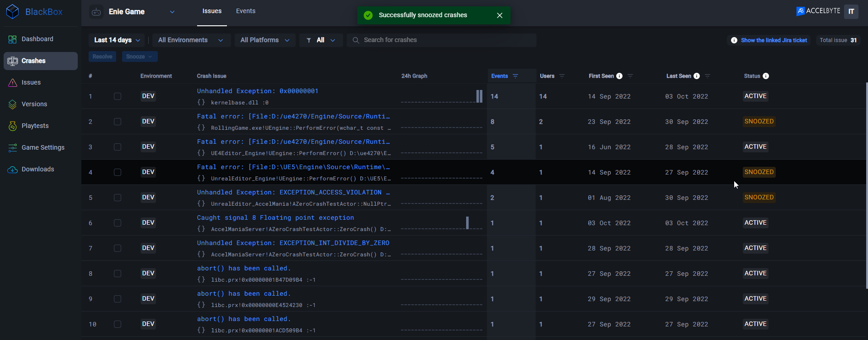
Task: Click the info icon next to Last Seen
Action: click(697, 76)
